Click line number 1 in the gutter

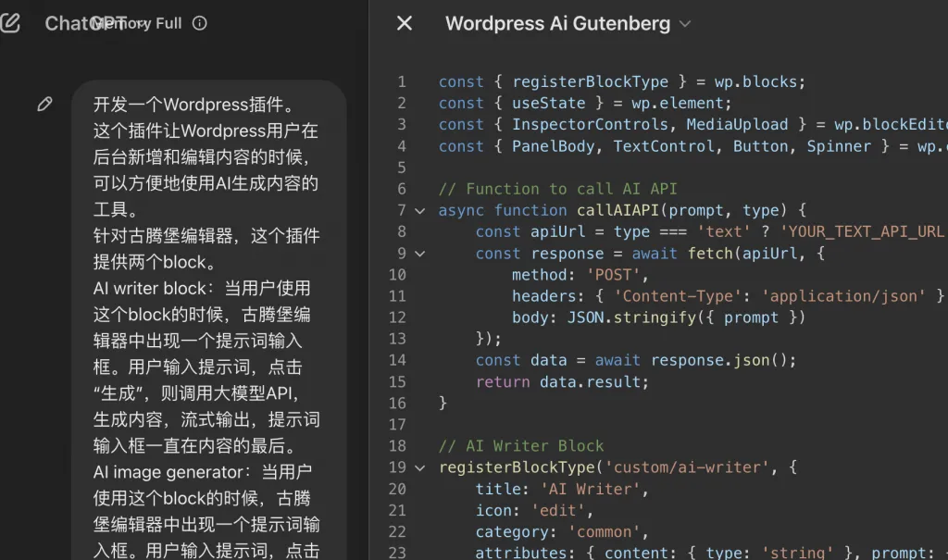pos(402,81)
